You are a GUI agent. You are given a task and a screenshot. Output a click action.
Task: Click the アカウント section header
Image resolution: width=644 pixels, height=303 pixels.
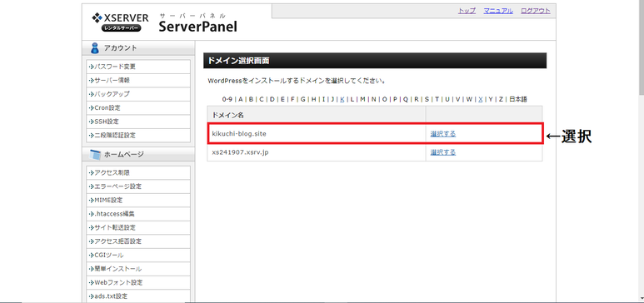click(x=138, y=48)
